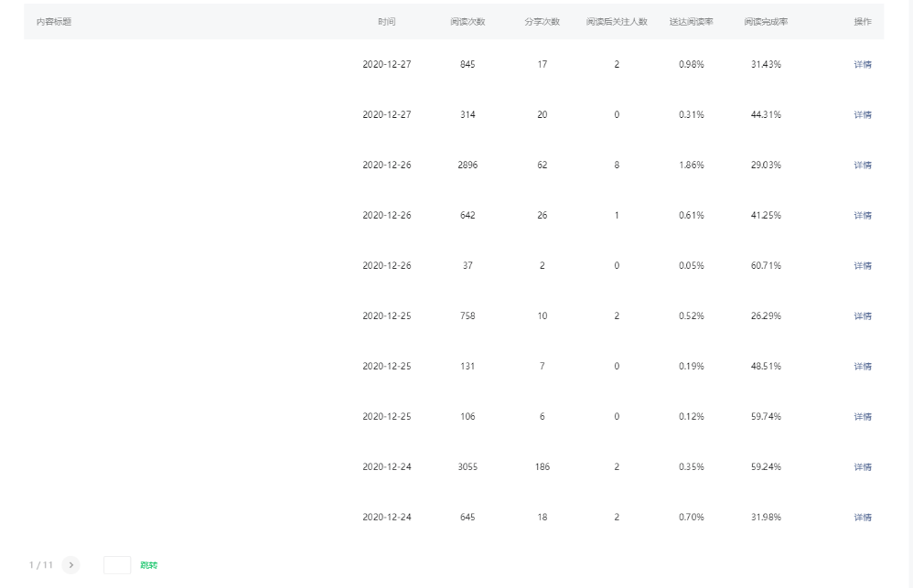The height and width of the screenshot is (588, 913).
Task: Click the 阅读次数 column header
Action: pos(467,22)
